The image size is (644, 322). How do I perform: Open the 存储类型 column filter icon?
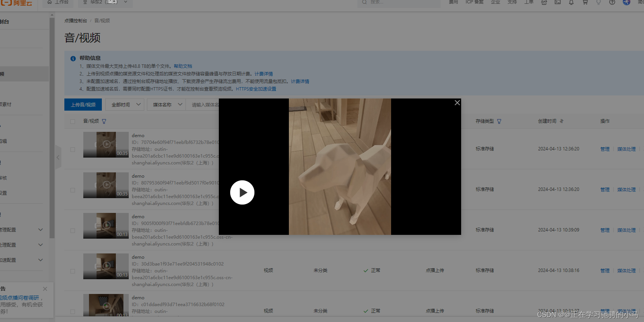(499, 121)
